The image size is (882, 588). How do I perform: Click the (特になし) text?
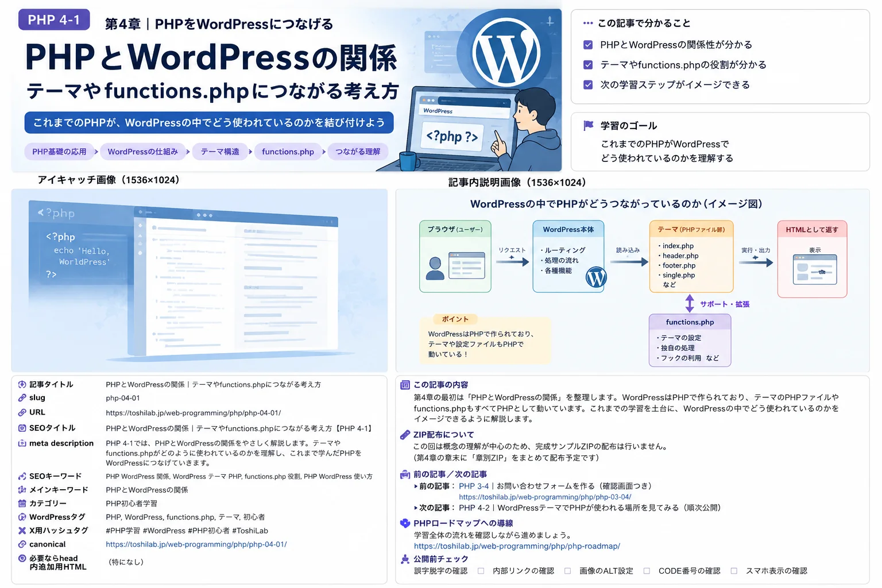point(126,562)
